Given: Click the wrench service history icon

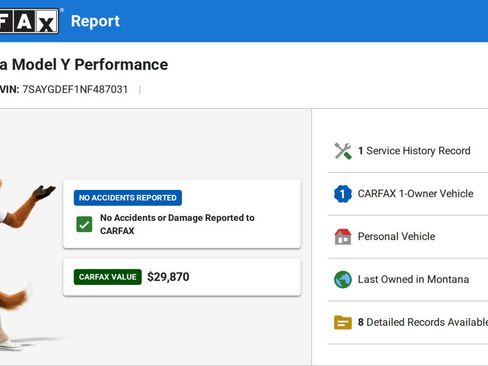Looking at the screenshot, I should pyautogui.click(x=343, y=151).
